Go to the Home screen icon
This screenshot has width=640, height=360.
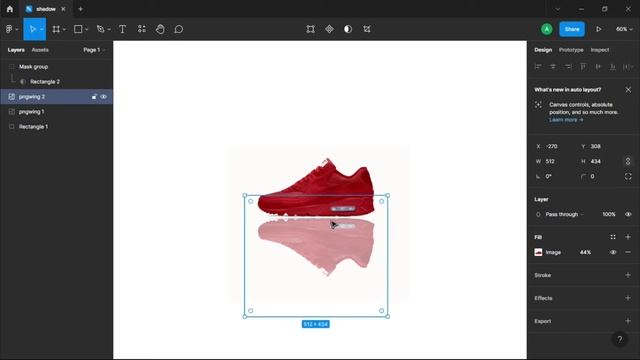click(10, 9)
